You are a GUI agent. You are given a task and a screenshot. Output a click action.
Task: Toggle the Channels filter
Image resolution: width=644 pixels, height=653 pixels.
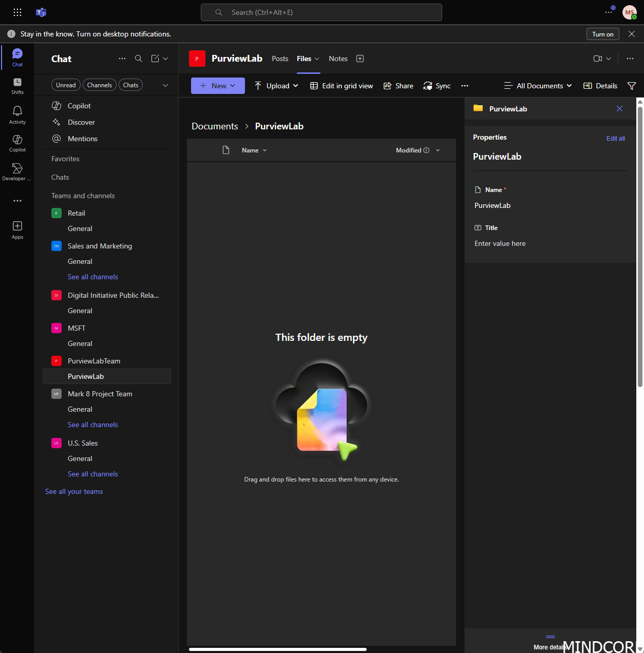[x=99, y=85]
